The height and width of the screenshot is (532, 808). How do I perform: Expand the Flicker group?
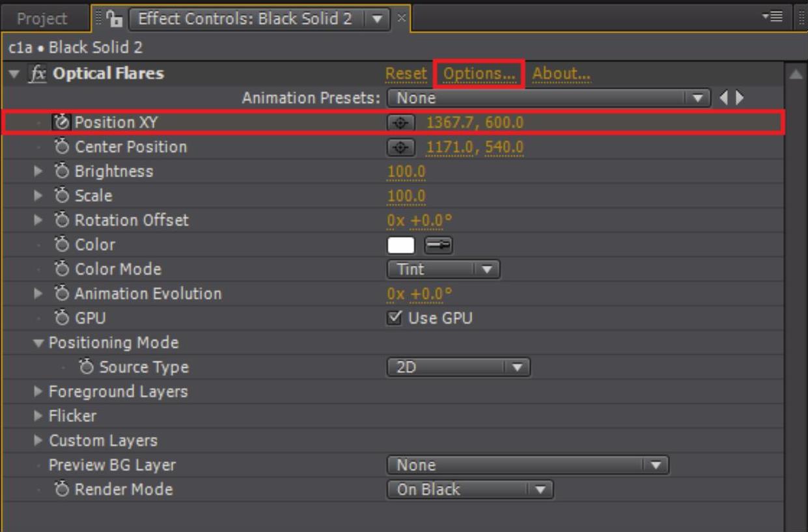tap(38, 416)
